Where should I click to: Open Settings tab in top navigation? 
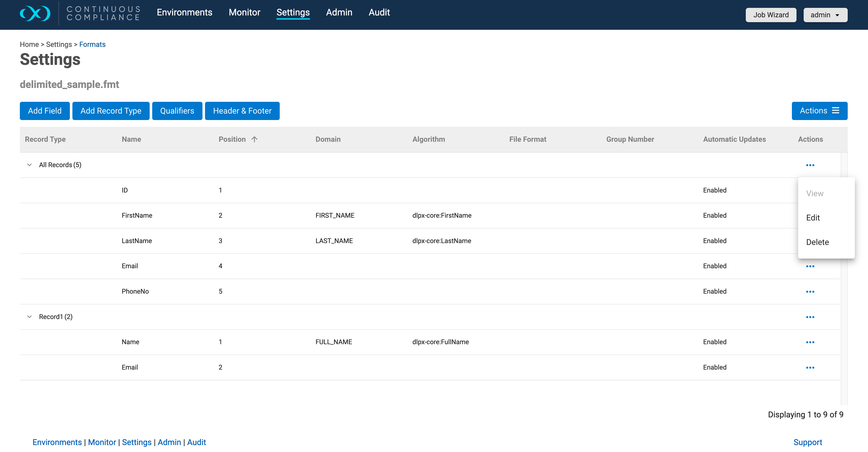(x=293, y=12)
